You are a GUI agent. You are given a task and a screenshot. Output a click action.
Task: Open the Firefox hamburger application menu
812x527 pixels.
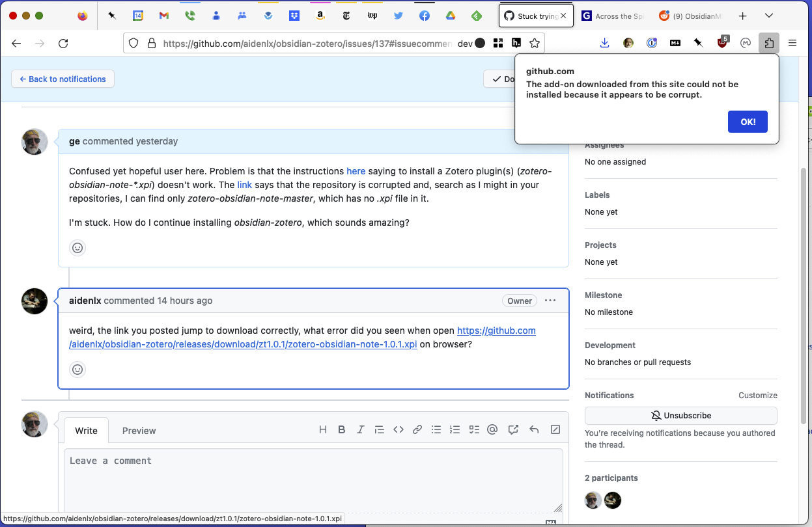coord(792,43)
